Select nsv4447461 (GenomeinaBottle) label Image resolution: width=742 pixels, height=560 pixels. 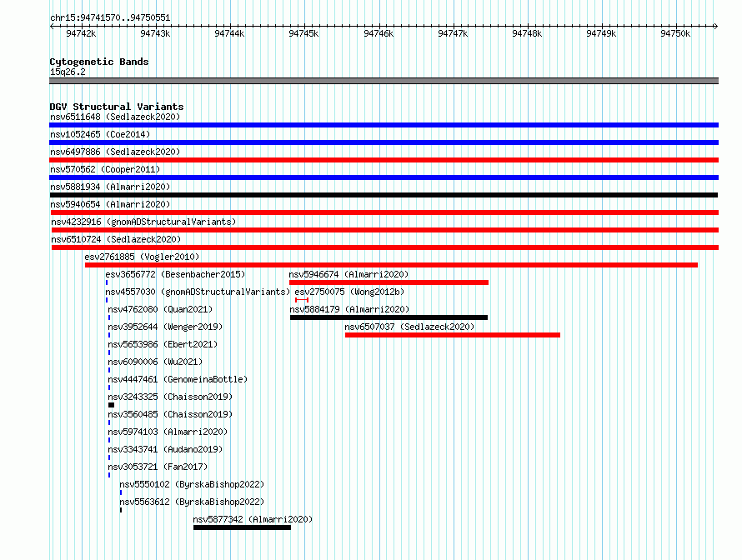tap(178, 379)
